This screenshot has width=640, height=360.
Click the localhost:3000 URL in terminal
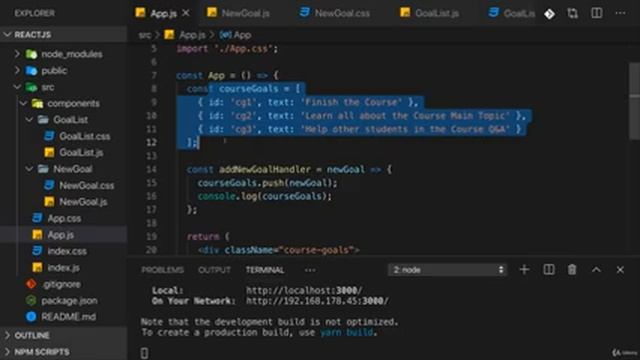click(304, 291)
